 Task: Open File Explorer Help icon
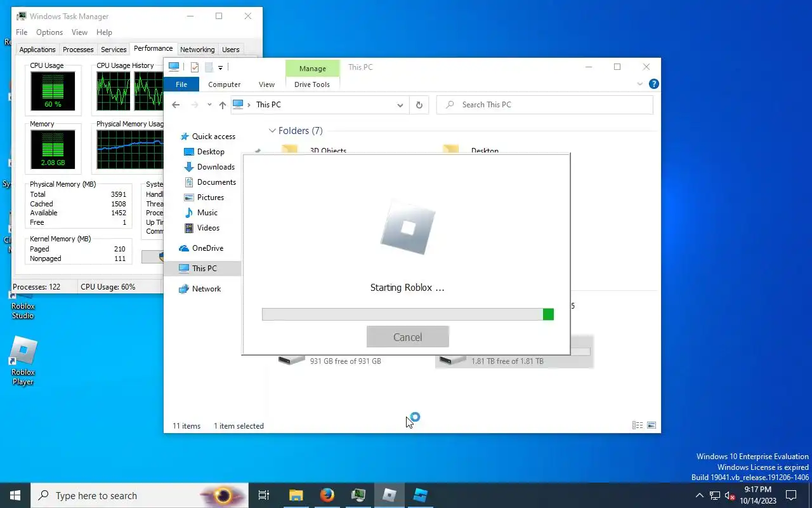point(653,84)
